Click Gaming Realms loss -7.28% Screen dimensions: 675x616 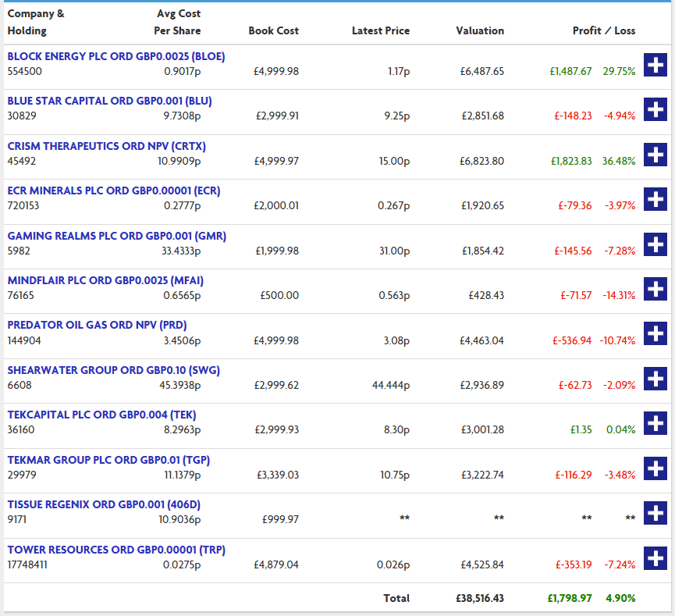coord(620,251)
